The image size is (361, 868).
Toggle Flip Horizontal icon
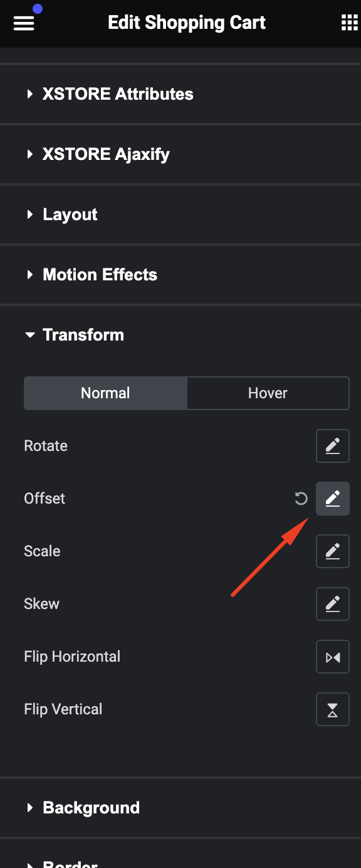333,657
